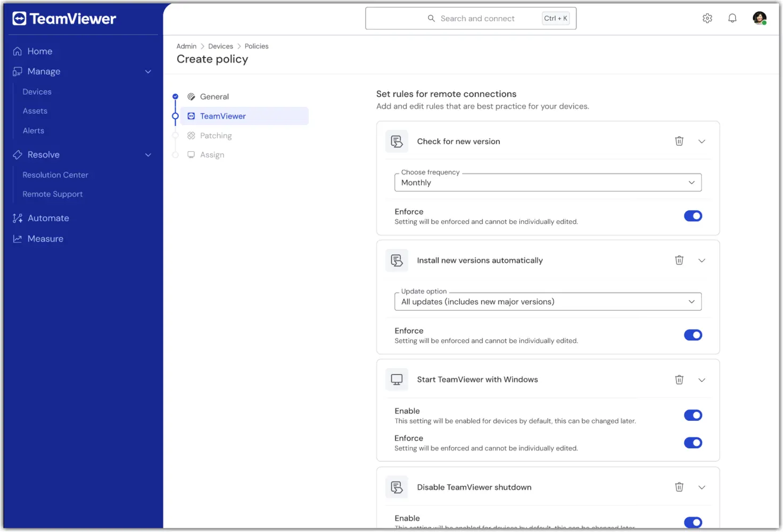Open notifications via the bell icon

point(732,18)
